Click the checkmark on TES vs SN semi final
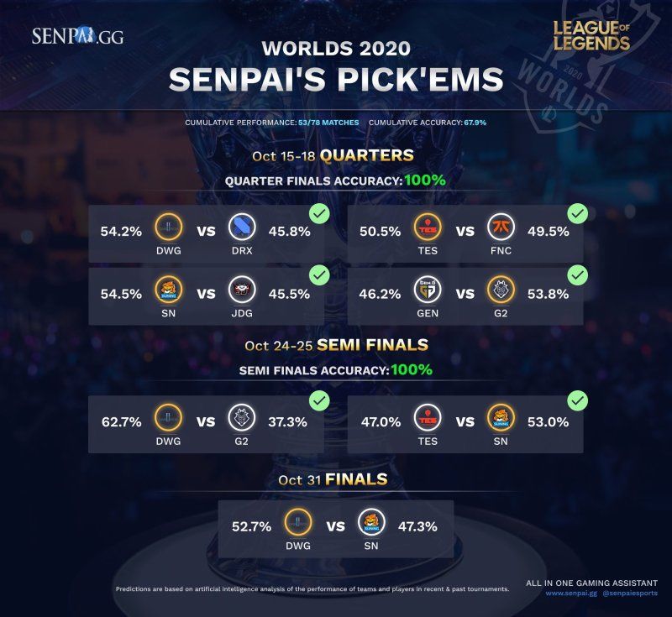The width and height of the screenshot is (672, 617). (x=578, y=400)
